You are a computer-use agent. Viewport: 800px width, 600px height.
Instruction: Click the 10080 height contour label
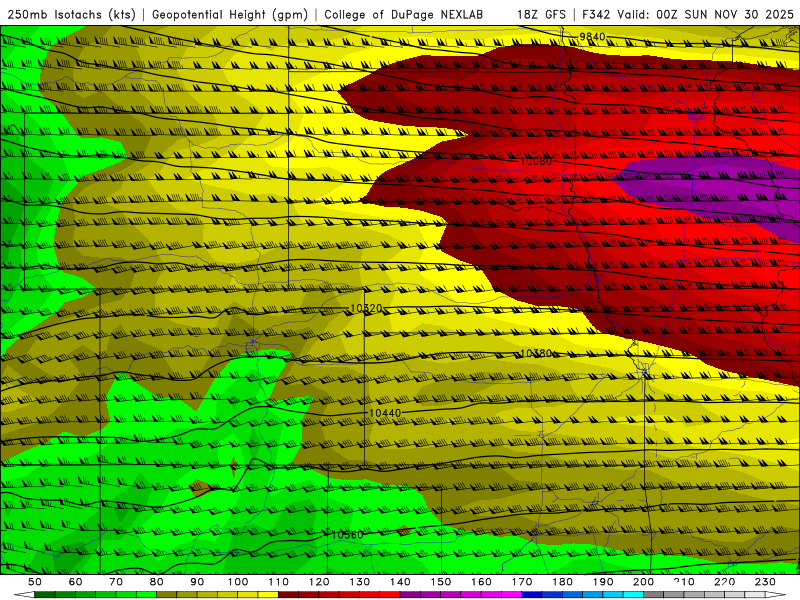click(536, 162)
